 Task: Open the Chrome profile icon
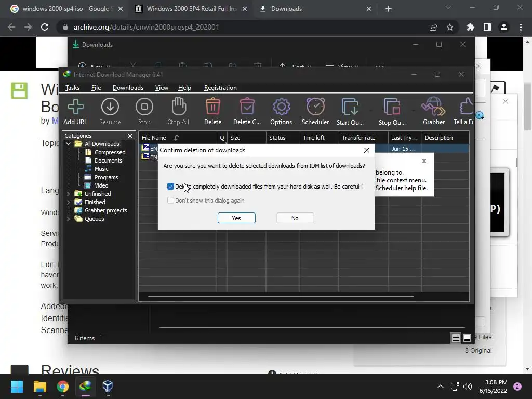click(x=504, y=27)
